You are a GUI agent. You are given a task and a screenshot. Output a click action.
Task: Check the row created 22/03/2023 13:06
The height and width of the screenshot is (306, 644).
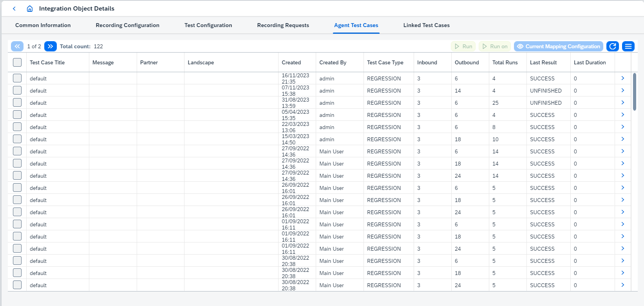17,127
